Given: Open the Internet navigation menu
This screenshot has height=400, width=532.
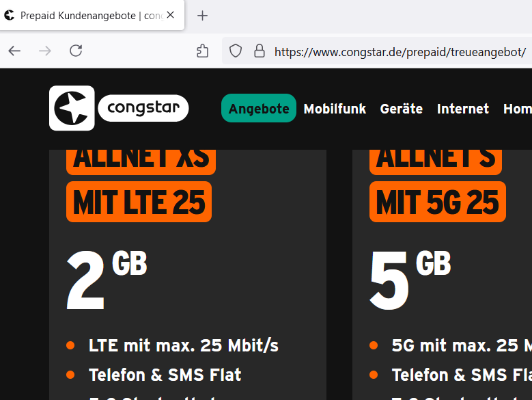Looking at the screenshot, I should coord(463,109).
